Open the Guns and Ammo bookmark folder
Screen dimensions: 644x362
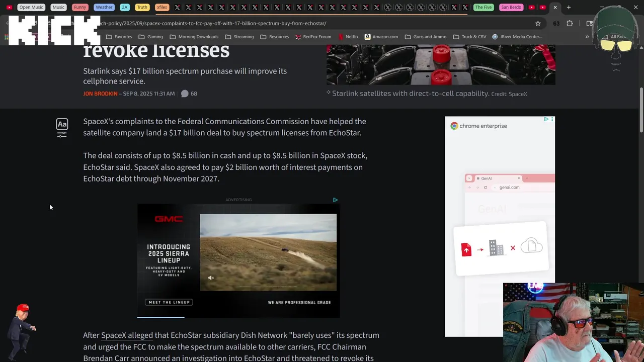425,37
